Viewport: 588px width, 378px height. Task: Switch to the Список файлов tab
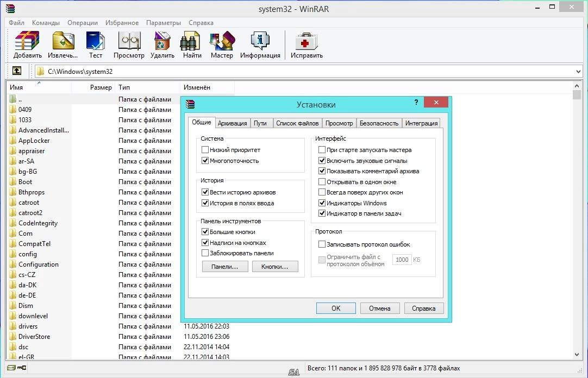click(297, 123)
